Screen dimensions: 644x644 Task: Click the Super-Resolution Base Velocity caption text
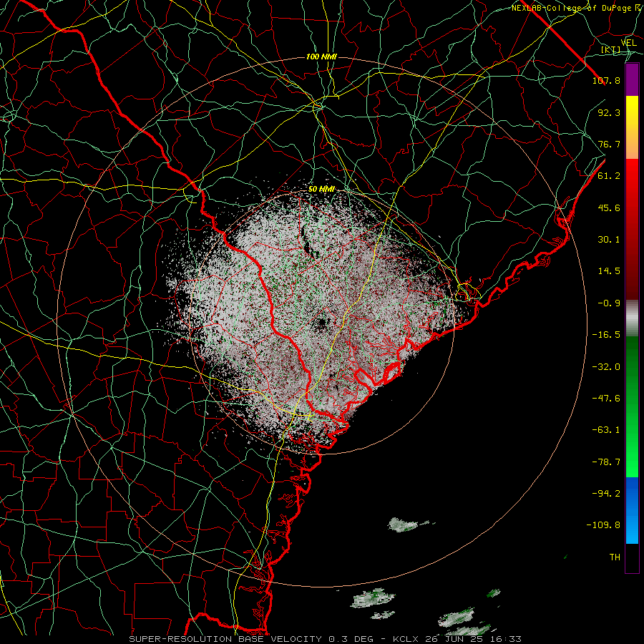[326, 639]
